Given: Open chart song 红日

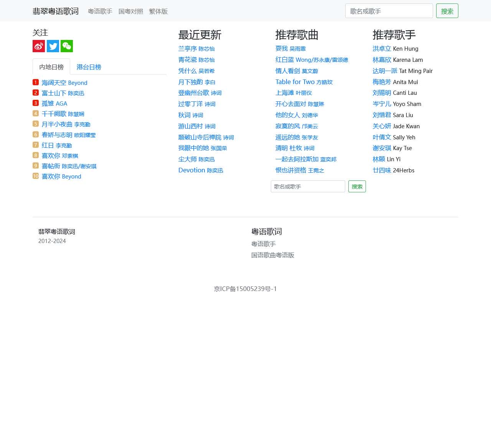Looking at the screenshot, I should tap(57, 145).
